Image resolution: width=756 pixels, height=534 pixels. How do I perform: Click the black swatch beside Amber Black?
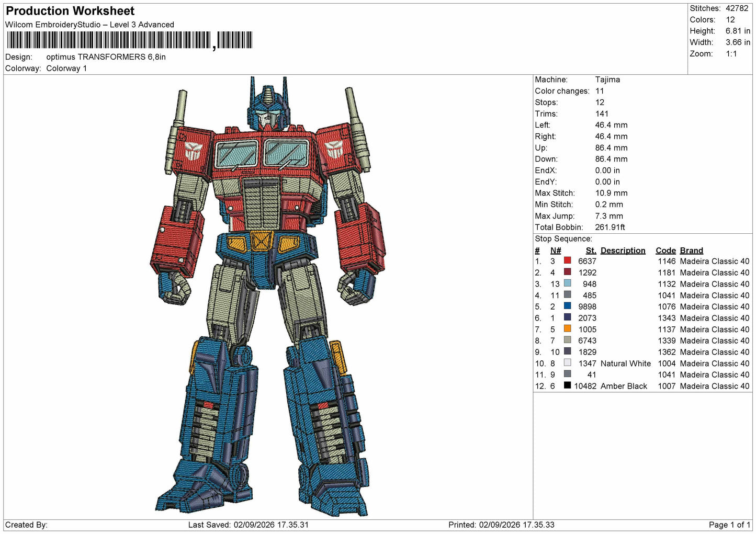[x=567, y=385]
